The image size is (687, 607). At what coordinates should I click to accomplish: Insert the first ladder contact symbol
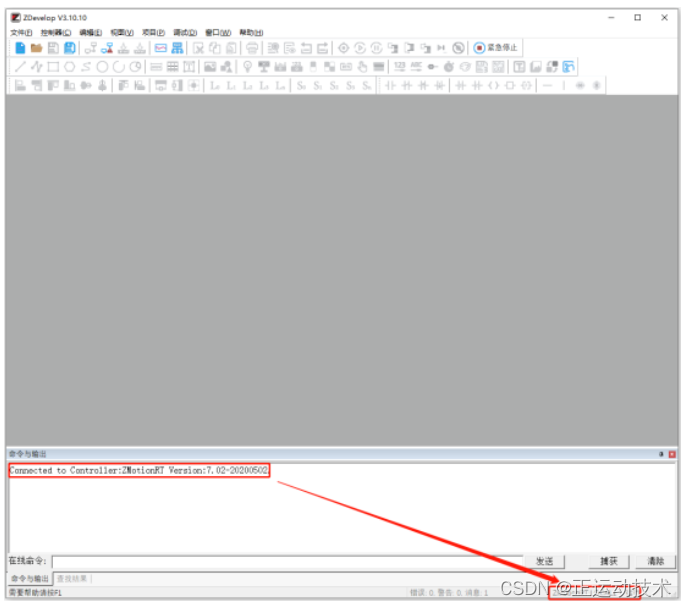[x=390, y=85]
